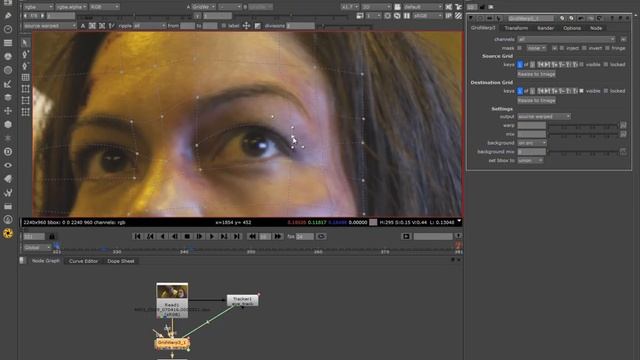Click the mix animation curve button
Image resolution: width=640 pixels, height=360 pixels.
pos(623,134)
